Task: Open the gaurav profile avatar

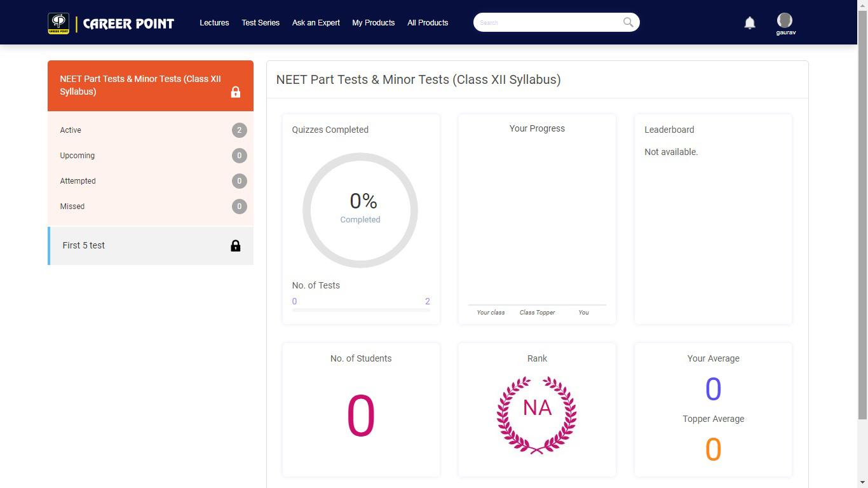Action: click(785, 20)
